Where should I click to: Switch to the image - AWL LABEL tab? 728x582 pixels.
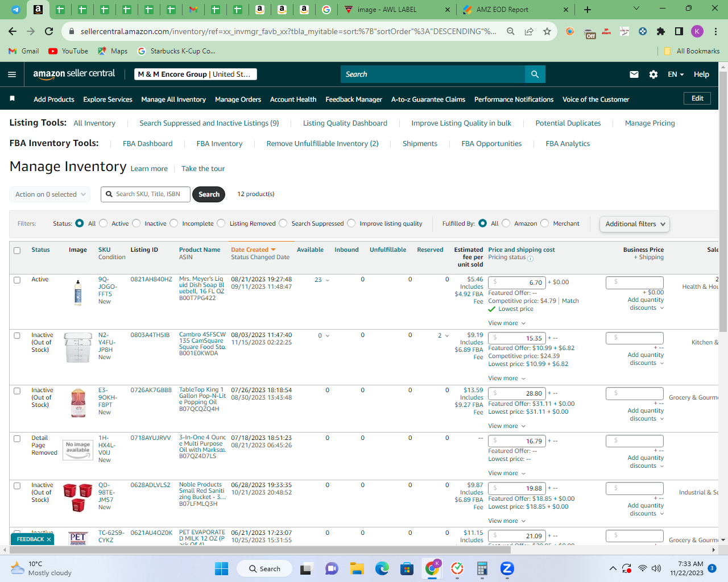tap(396, 10)
